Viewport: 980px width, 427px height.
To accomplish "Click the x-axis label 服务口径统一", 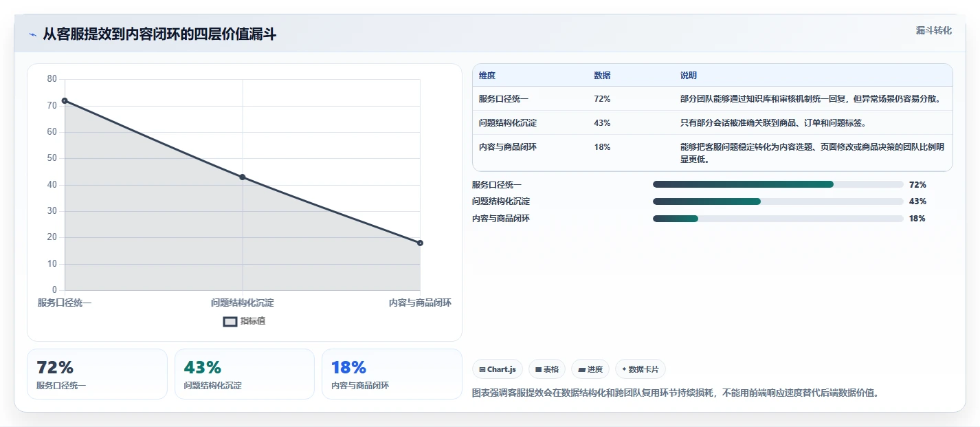I will pos(65,303).
